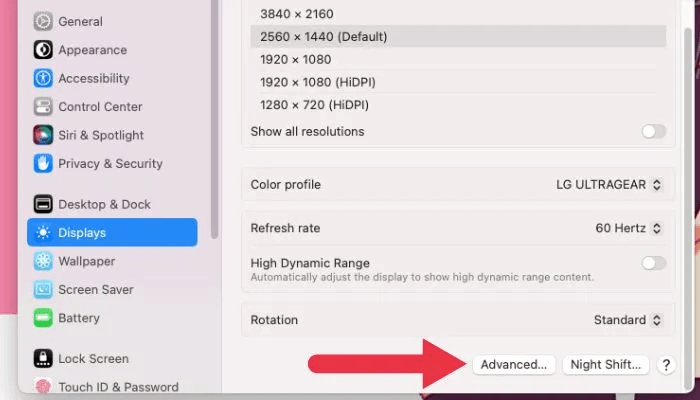
Task: Click the question mark help button
Action: [x=667, y=366]
